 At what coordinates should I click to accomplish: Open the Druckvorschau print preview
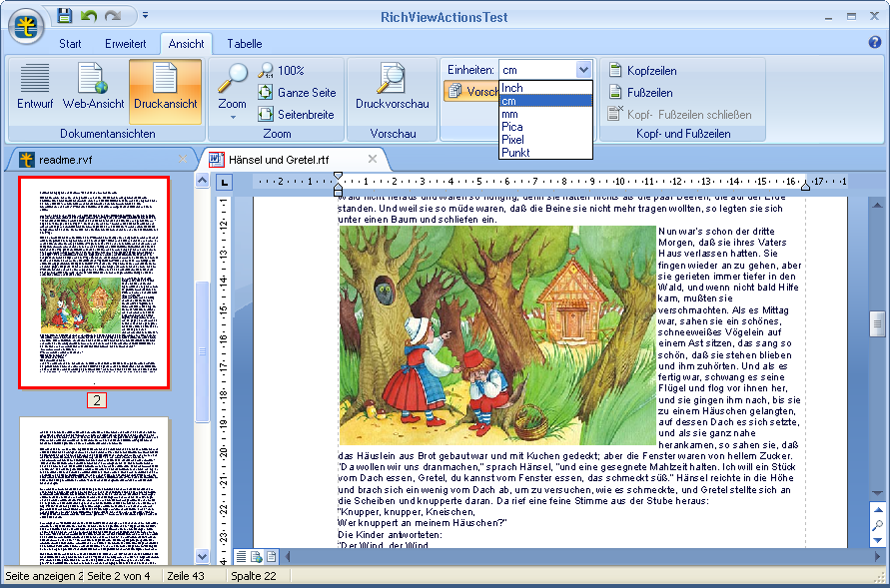tap(392, 87)
